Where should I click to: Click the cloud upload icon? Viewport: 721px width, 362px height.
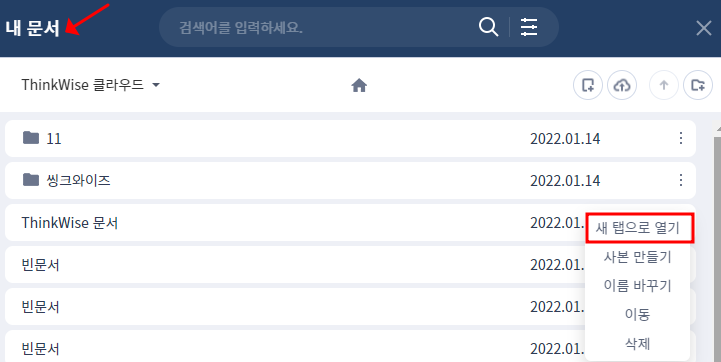click(x=622, y=85)
